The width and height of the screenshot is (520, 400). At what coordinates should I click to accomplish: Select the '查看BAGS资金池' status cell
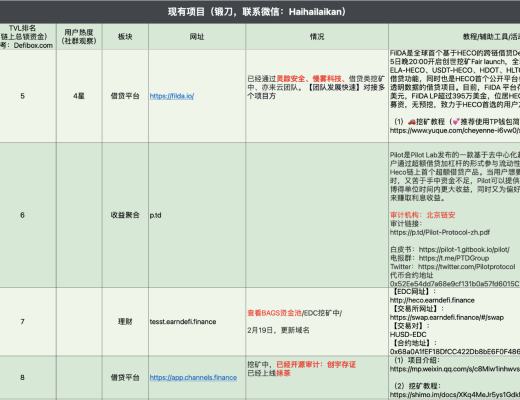click(317, 321)
